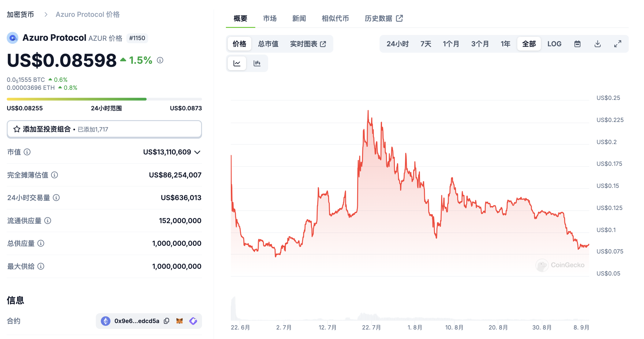The image size is (644, 339).
Task: Open the 加密货币 breadcrumb link
Action: point(20,14)
